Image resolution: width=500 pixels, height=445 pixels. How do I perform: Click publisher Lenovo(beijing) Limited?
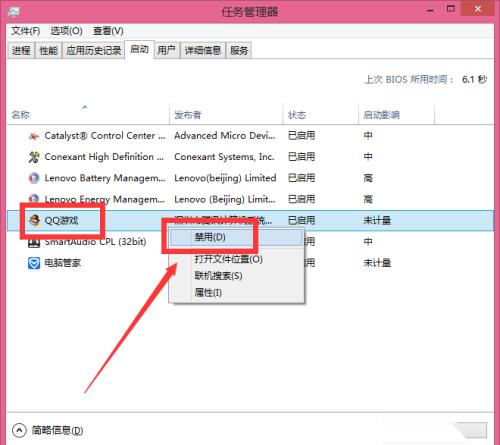(225, 178)
